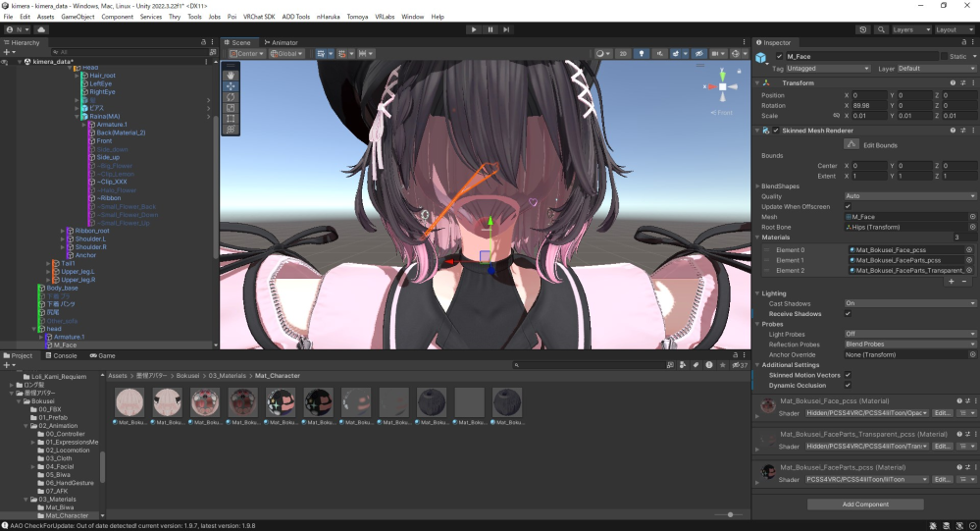Click the Step frame button
This screenshot has width=980, height=531.
(506, 29)
